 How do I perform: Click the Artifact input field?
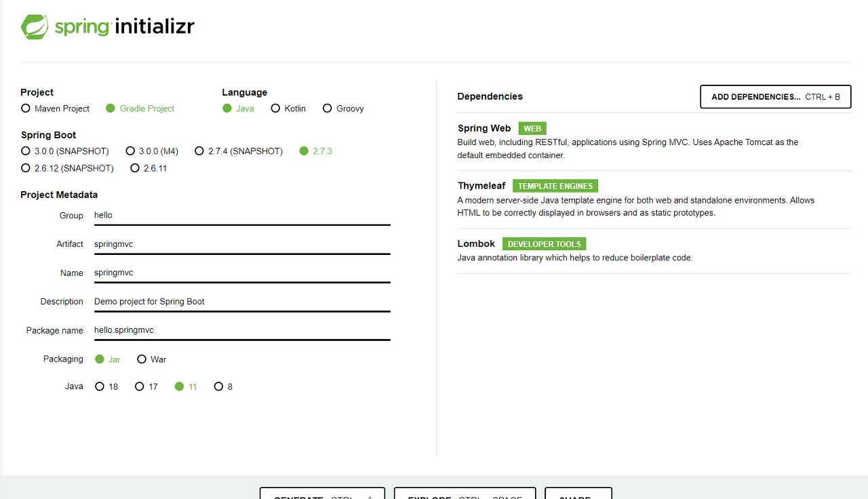coord(242,244)
